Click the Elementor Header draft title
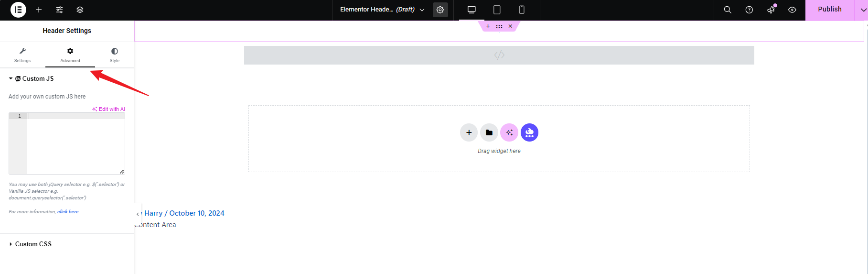The width and height of the screenshot is (868, 274). click(377, 10)
